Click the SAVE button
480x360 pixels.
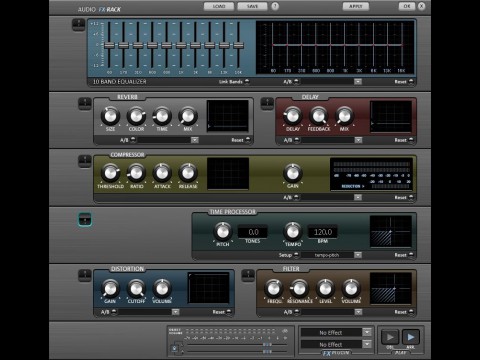click(252, 6)
